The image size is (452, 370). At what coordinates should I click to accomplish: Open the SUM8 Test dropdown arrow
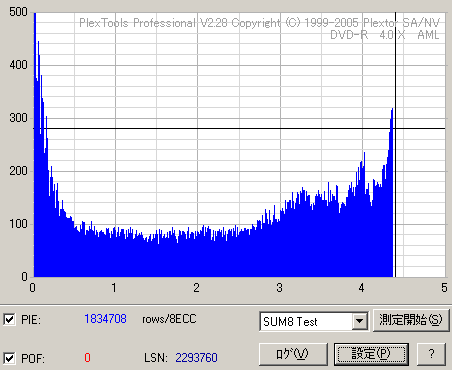coord(359,321)
